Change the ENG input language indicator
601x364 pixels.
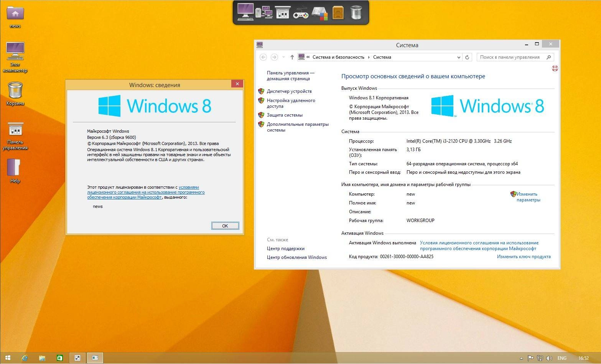[x=562, y=358]
